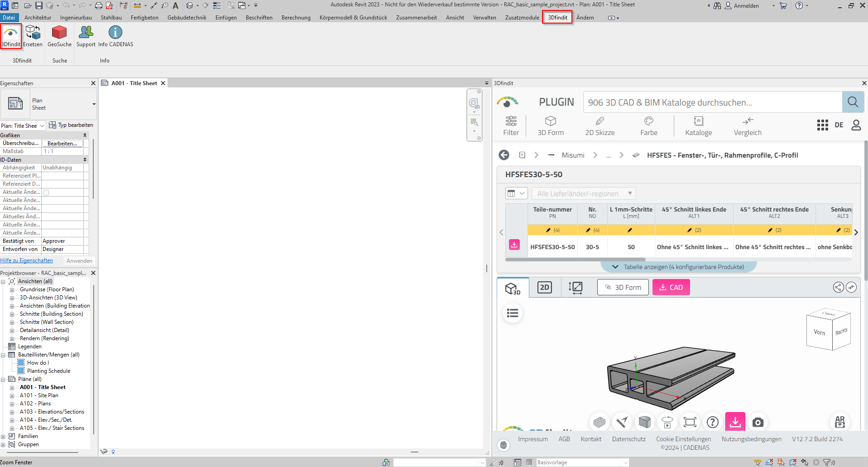Viewport: 868px width, 467px height.
Task: Open the Ansicht ribbon tab
Action: 455,18
